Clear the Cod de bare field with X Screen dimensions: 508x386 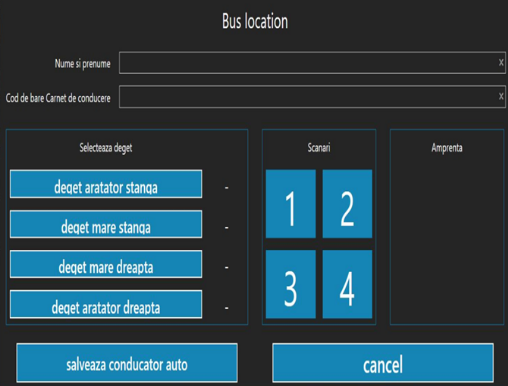pyautogui.click(x=501, y=96)
